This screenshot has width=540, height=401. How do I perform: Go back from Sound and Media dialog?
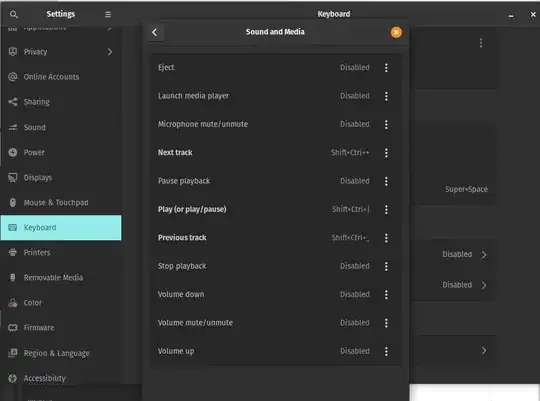[x=155, y=32]
